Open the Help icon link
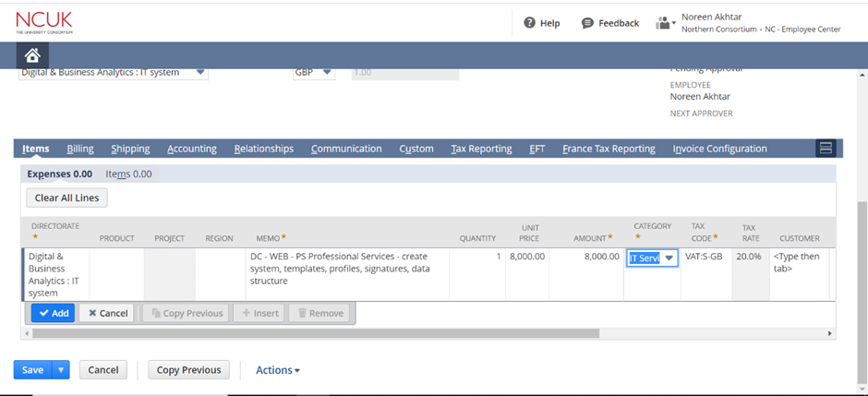This screenshot has height=396, width=868. click(530, 23)
